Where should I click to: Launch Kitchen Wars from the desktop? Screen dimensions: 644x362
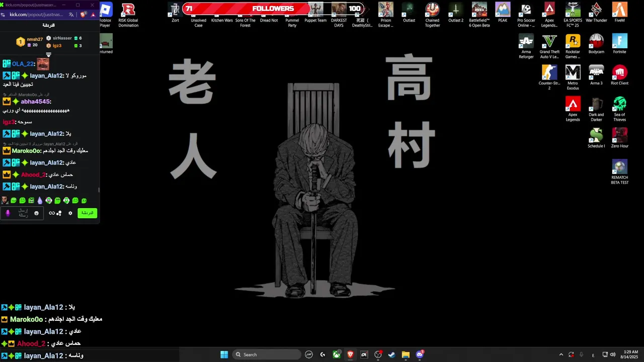pyautogui.click(x=222, y=13)
